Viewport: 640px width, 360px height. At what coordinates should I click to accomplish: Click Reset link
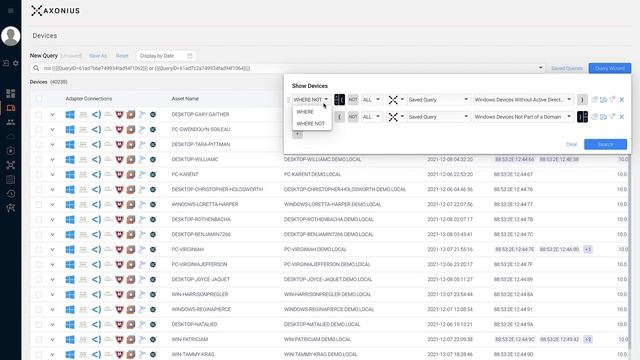coord(122,56)
